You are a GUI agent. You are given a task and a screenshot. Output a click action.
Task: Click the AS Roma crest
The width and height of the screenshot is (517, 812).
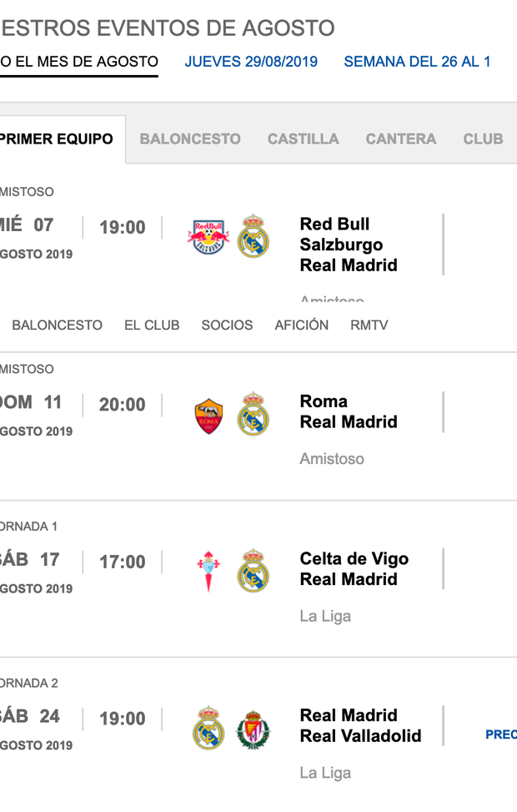click(208, 414)
